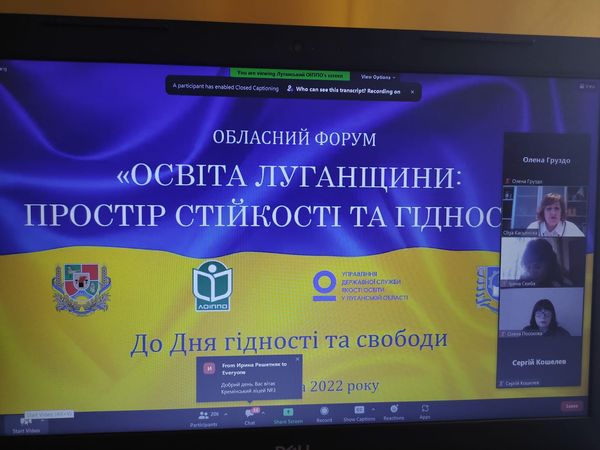Select the Олена Посохова video thumbnail
The image size is (600, 450).
point(540,312)
